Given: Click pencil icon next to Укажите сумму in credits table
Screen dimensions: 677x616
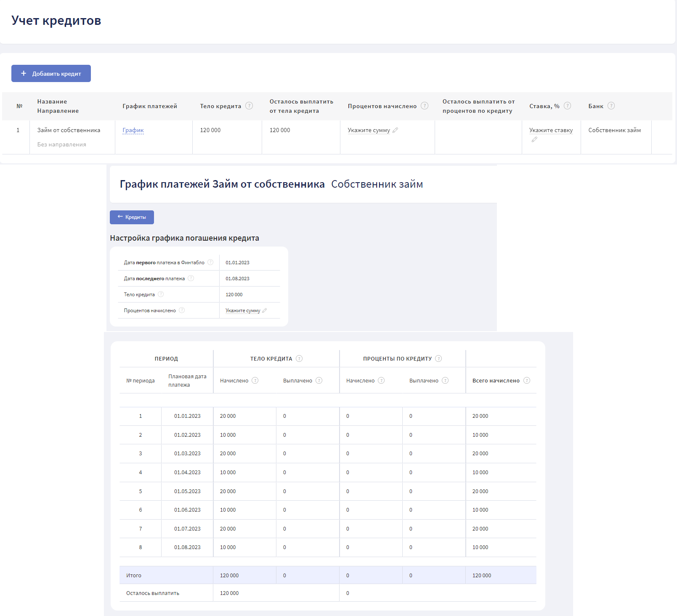Looking at the screenshot, I should [395, 130].
